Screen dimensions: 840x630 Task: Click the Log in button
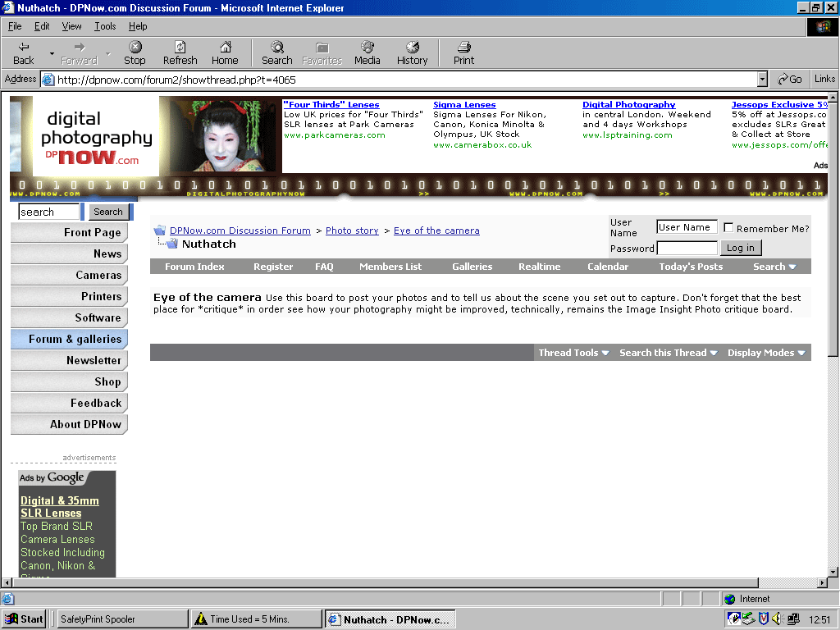(x=740, y=248)
